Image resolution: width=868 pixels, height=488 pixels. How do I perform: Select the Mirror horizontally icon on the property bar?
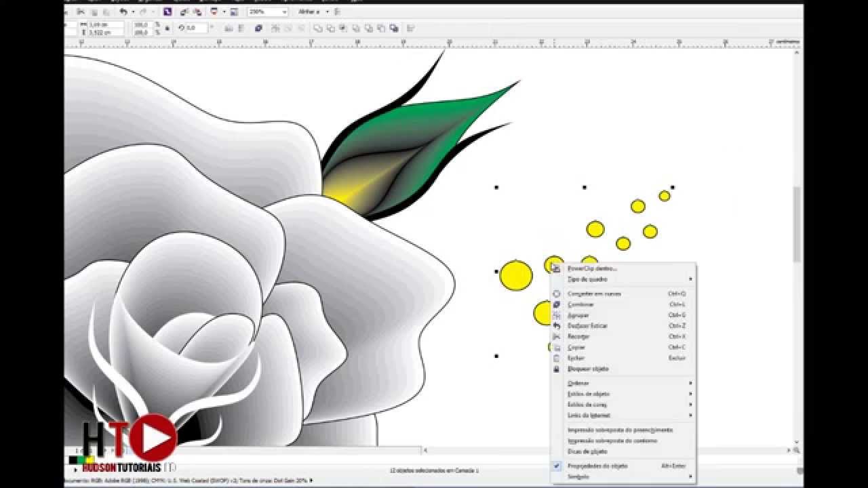click(x=229, y=28)
